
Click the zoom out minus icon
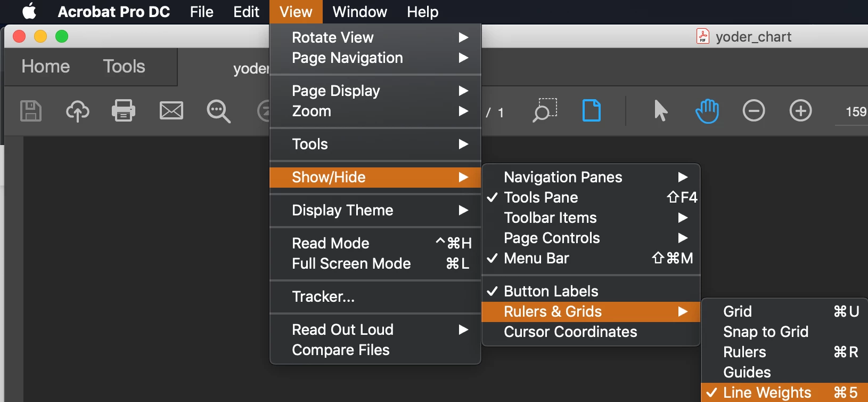(x=754, y=111)
